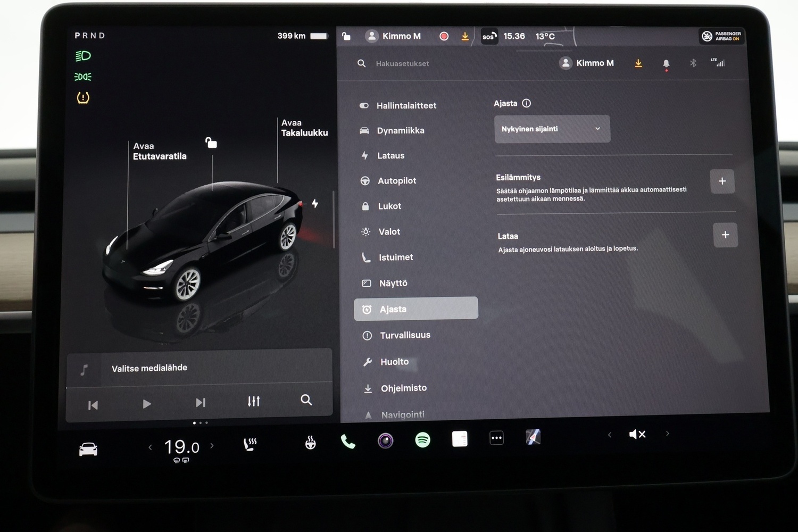
Task: Tap the dashcam red record icon
Action: click(x=444, y=36)
